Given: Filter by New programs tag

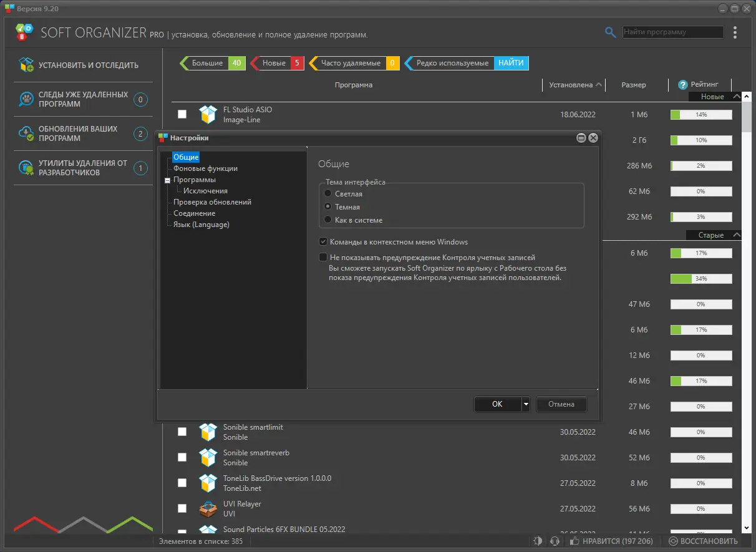Looking at the screenshot, I should point(277,63).
